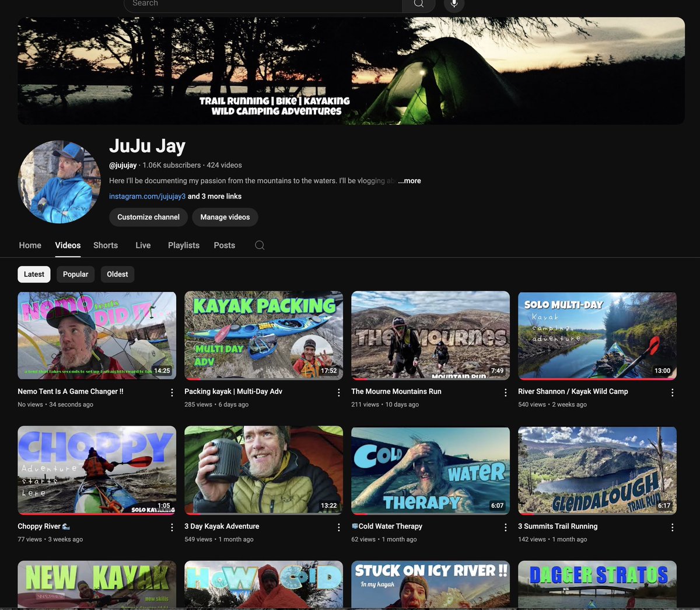The image size is (700, 610).
Task: Open the Posts tab
Action: coord(225,245)
